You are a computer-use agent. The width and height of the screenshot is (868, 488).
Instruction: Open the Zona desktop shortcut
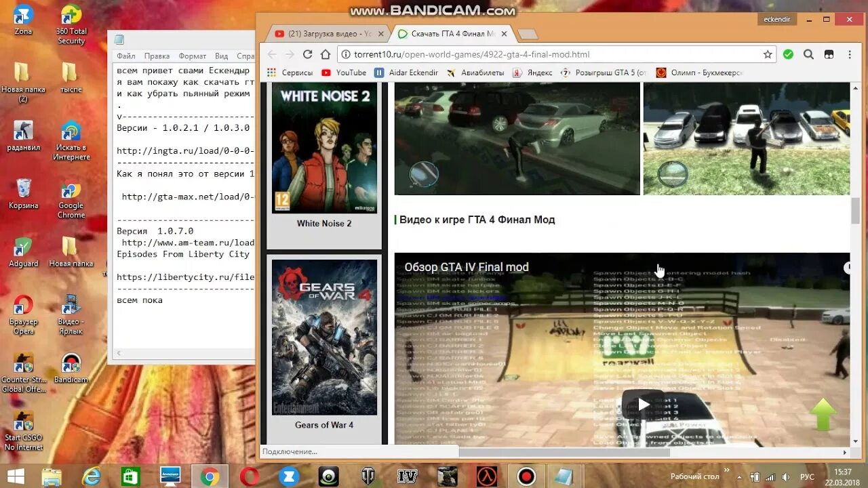point(23,20)
